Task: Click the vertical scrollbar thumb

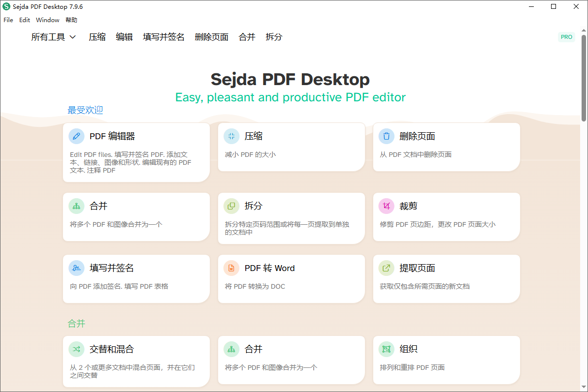Action: pos(584,78)
